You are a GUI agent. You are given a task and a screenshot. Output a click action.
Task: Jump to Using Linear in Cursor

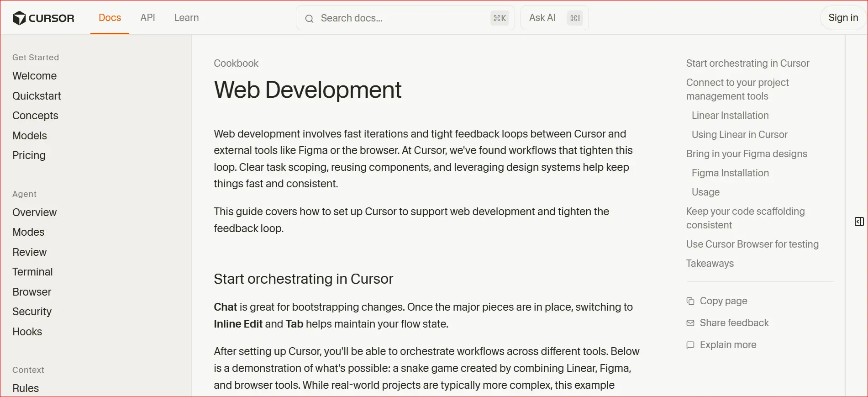[x=739, y=135]
